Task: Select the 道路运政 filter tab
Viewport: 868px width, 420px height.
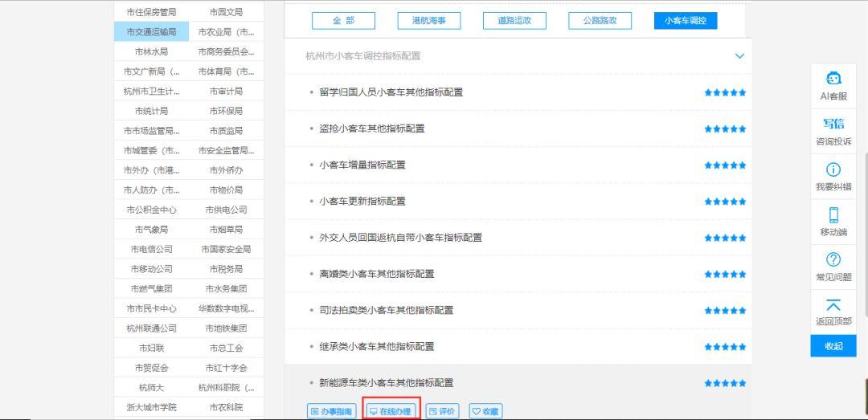Action: 514,21
